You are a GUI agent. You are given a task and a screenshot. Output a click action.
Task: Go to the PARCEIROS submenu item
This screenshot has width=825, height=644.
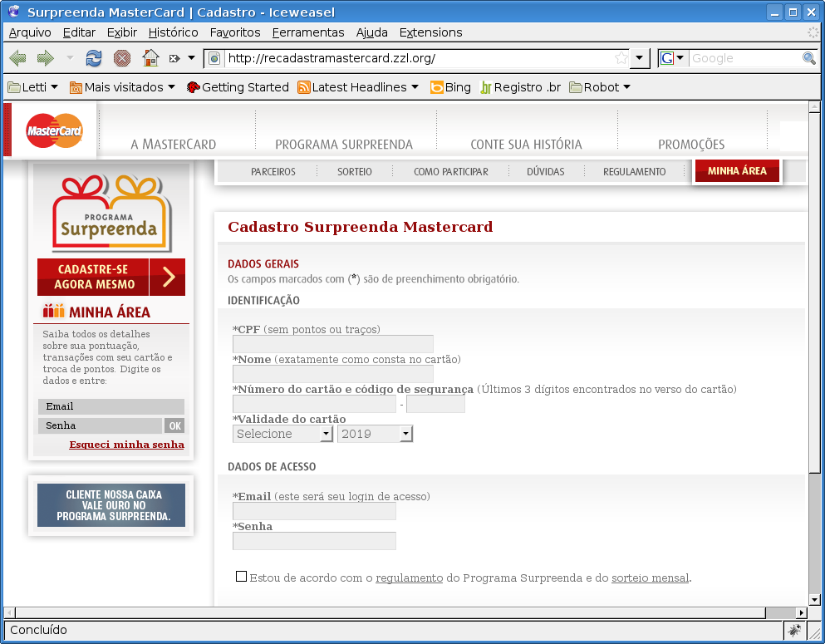273,171
